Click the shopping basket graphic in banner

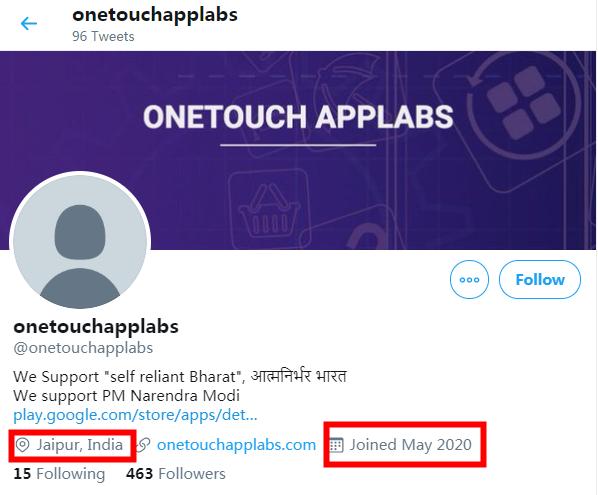(x=269, y=210)
